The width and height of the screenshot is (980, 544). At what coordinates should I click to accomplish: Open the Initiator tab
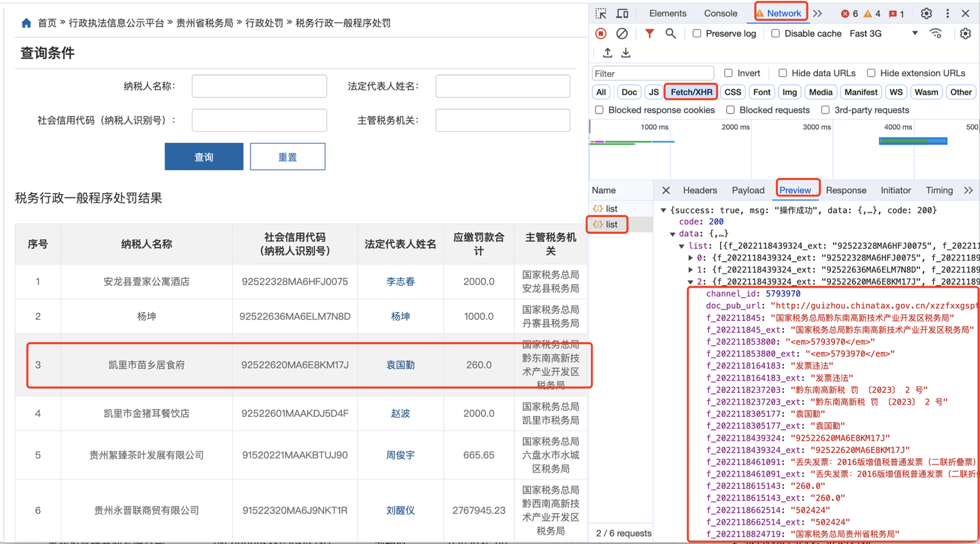(896, 190)
